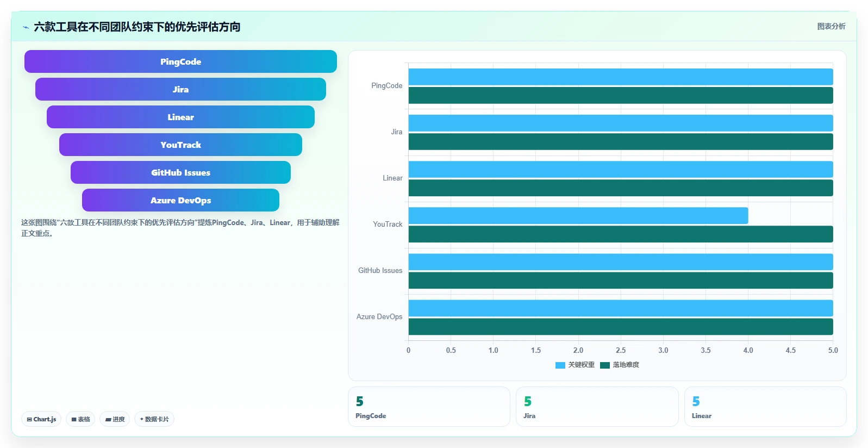Select the Linear funnel bar

click(x=180, y=117)
